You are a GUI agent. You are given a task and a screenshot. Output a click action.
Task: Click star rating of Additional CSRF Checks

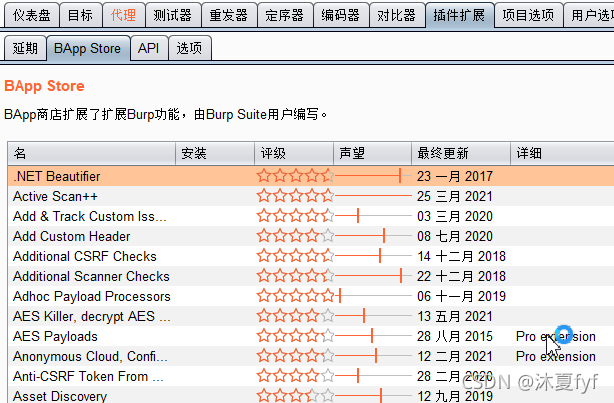click(x=296, y=256)
